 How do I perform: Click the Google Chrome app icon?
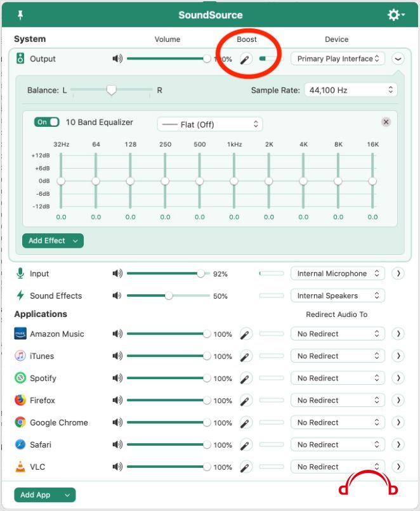[20, 422]
